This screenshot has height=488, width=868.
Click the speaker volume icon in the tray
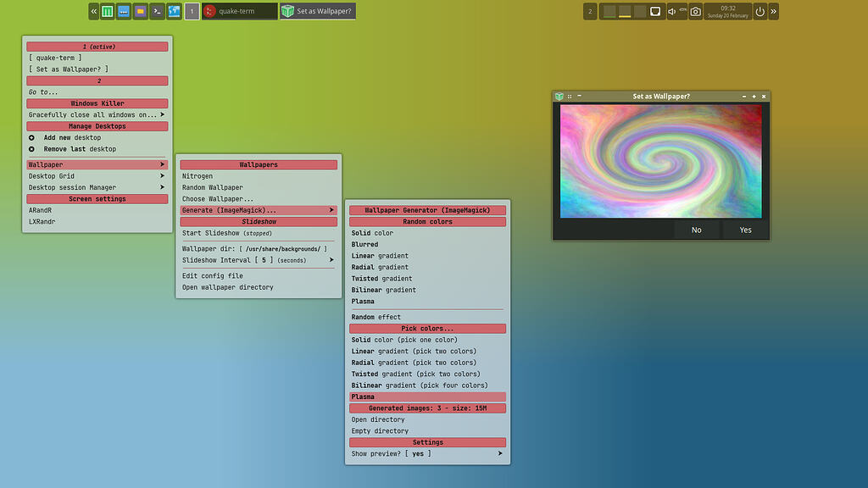point(671,11)
